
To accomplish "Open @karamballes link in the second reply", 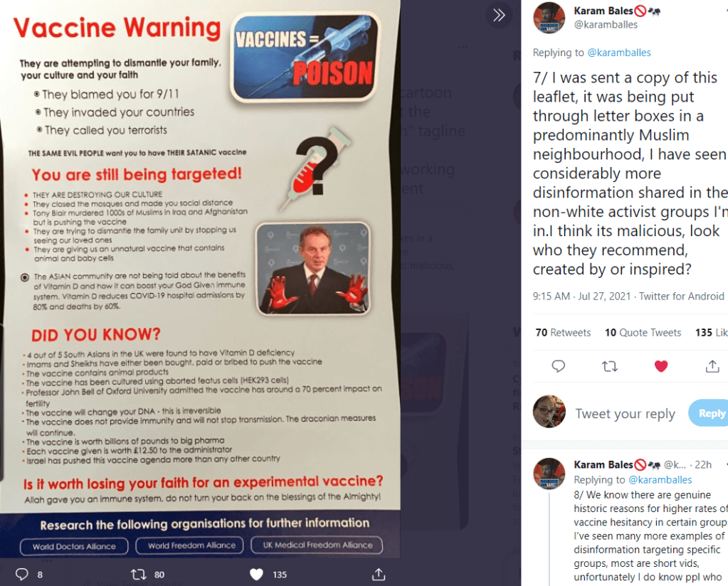I will coord(660,480).
